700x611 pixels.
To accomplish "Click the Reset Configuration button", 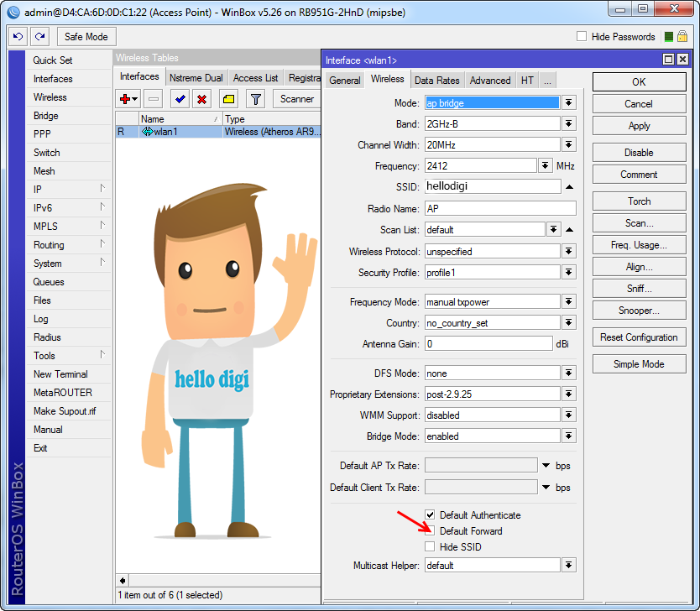I will (x=639, y=337).
